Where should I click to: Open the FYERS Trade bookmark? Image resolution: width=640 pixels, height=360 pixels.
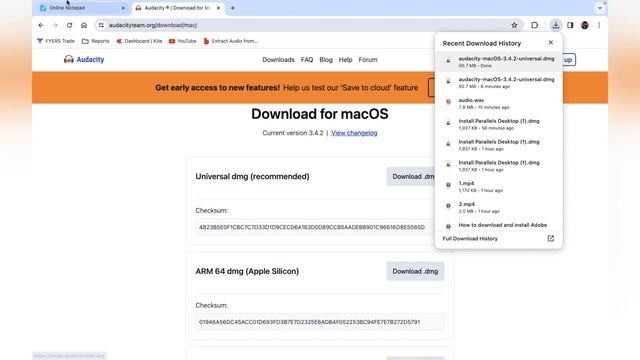56,41
